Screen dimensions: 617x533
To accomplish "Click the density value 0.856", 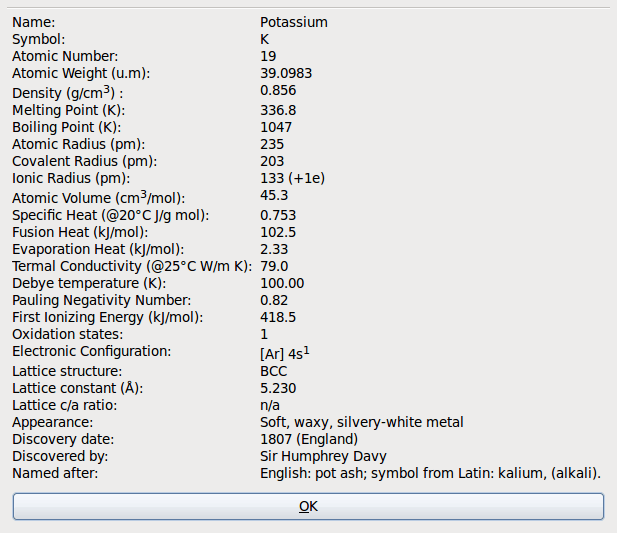I will tap(278, 91).
